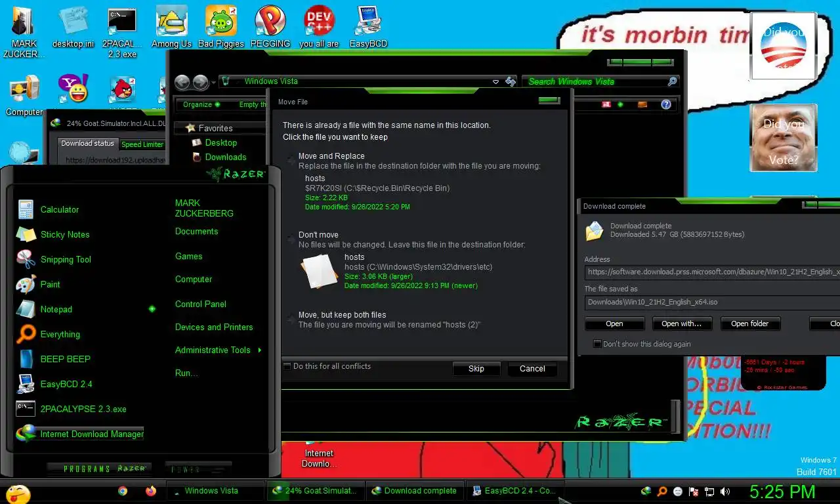
Task: Click Explorer's Back navigation arrow
Action: point(182,82)
